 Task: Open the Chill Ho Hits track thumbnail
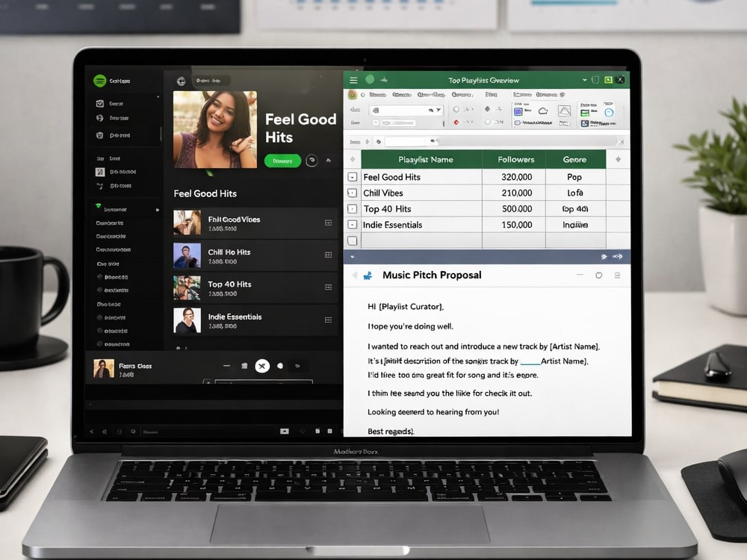click(x=187, y=255)
